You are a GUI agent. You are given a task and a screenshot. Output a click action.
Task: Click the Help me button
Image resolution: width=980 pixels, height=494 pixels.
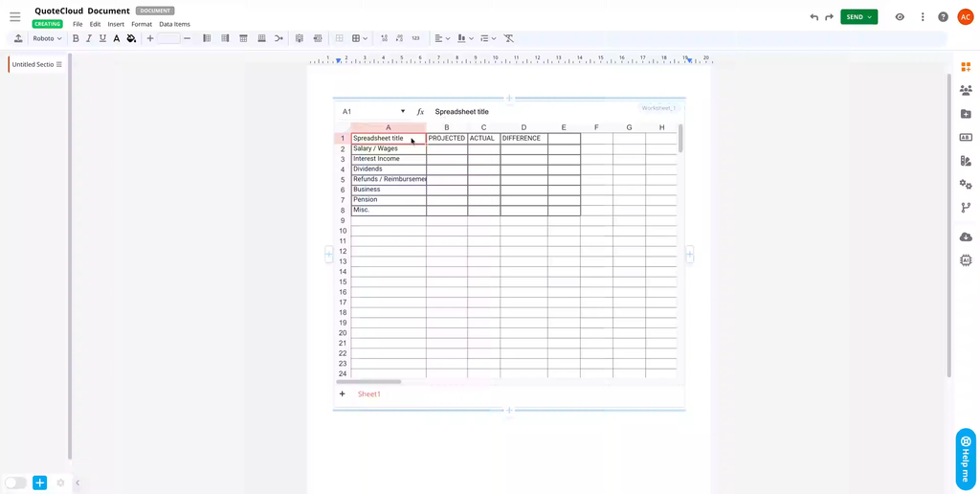tap(965, 459)
